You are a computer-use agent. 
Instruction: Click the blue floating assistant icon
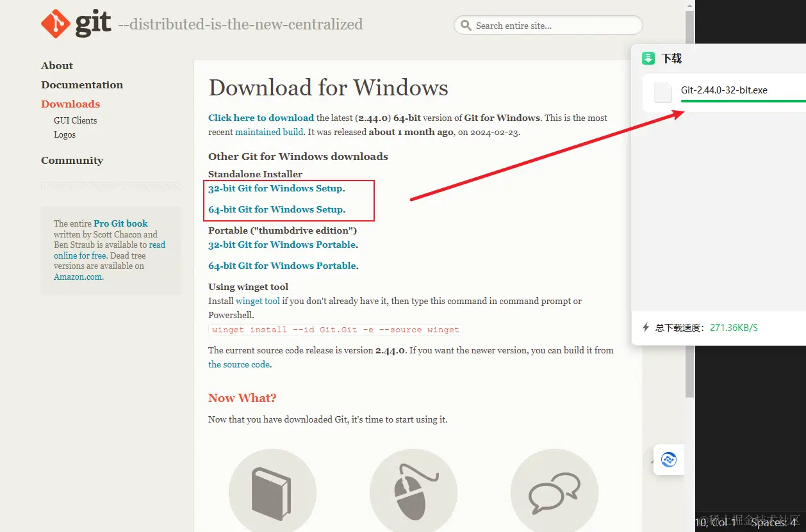click(669, 460)
